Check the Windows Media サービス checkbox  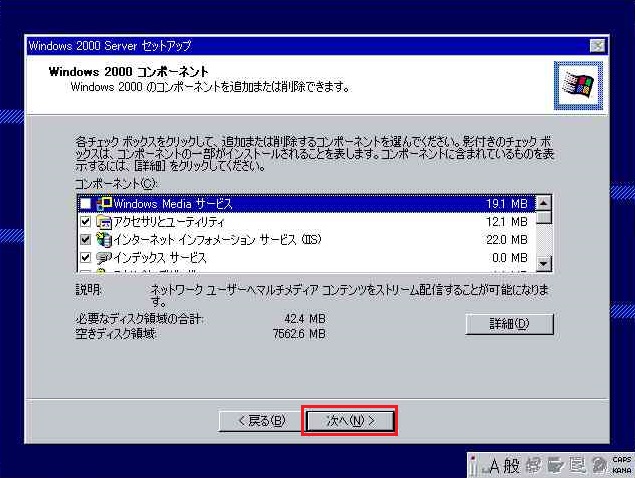point(85,203)
